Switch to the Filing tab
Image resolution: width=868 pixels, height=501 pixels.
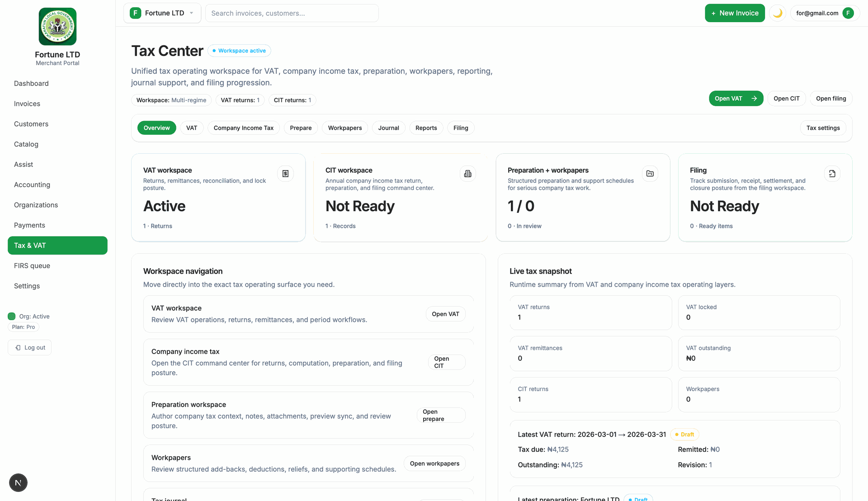461,128
